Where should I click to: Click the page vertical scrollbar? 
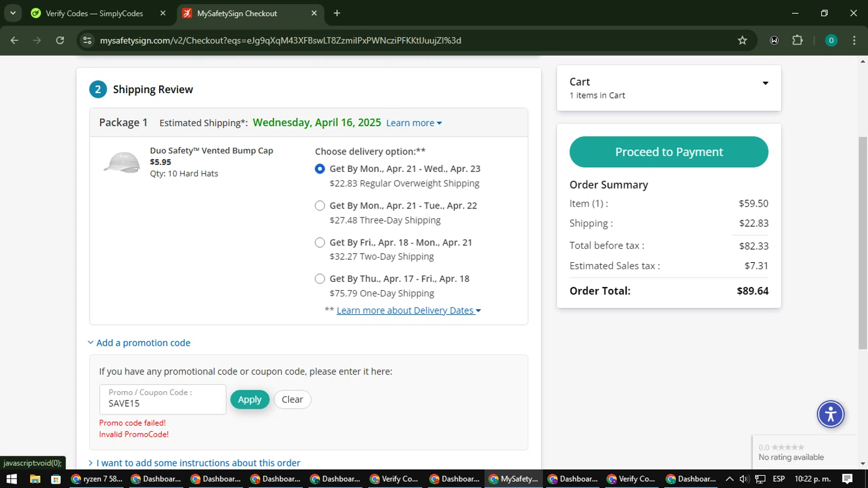coord(863,243)
